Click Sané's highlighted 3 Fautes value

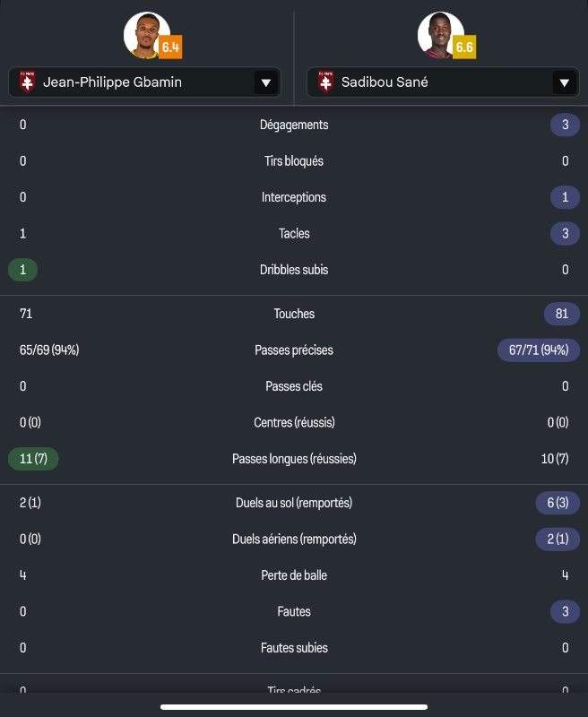(565, 611)
